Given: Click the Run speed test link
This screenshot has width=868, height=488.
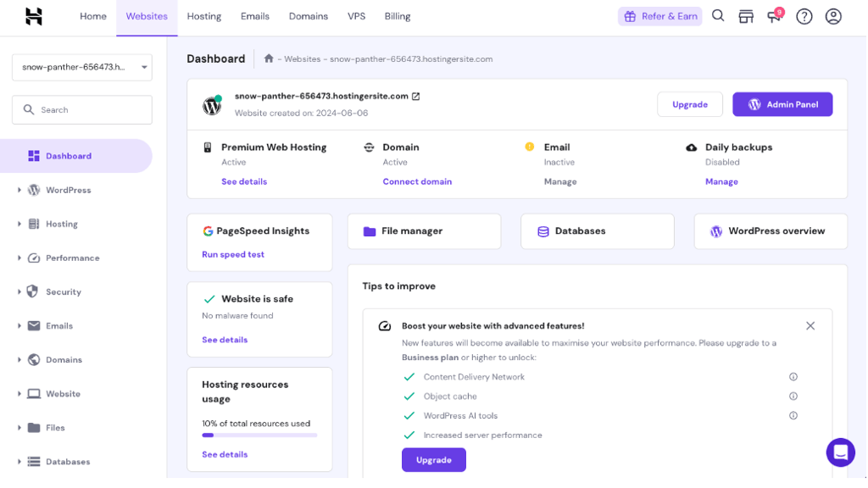Looking at the screenshot, I should [x=233, y=254].
